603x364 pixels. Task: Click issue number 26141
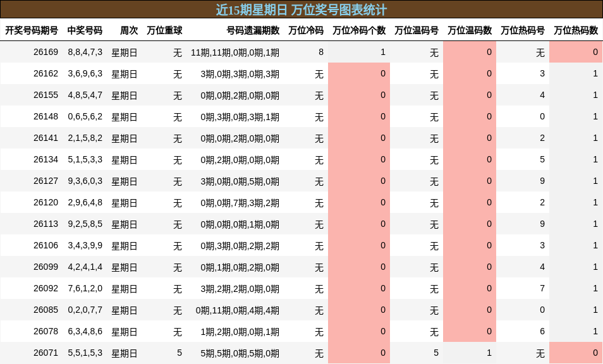[46, 138]
